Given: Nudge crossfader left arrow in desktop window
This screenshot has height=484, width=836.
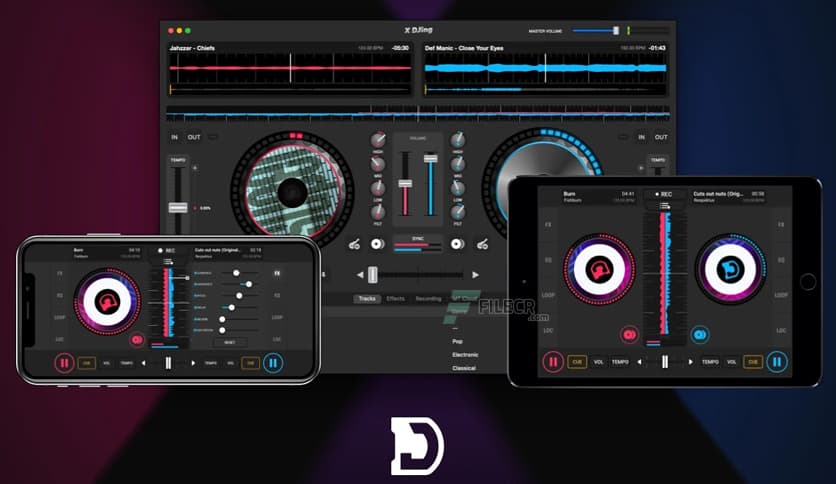Looking at the screenshot, I should tap(360, 275).
